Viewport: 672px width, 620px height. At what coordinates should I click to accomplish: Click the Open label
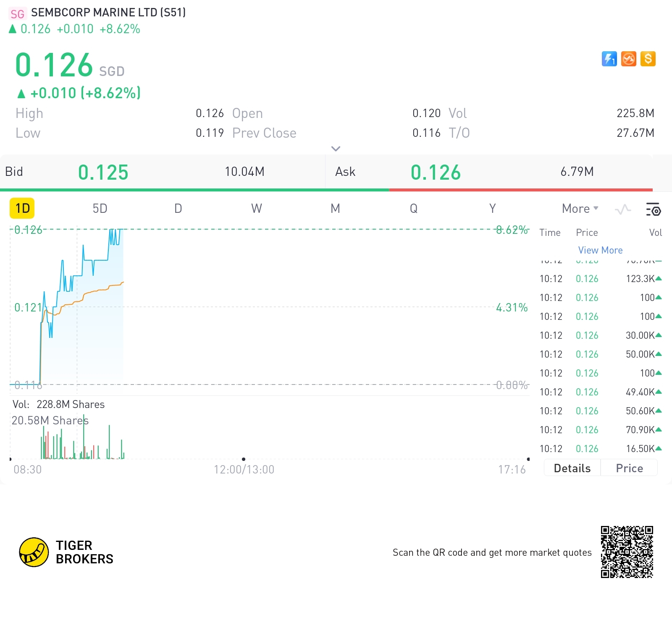pyautogui.click(x=247, y=113)
